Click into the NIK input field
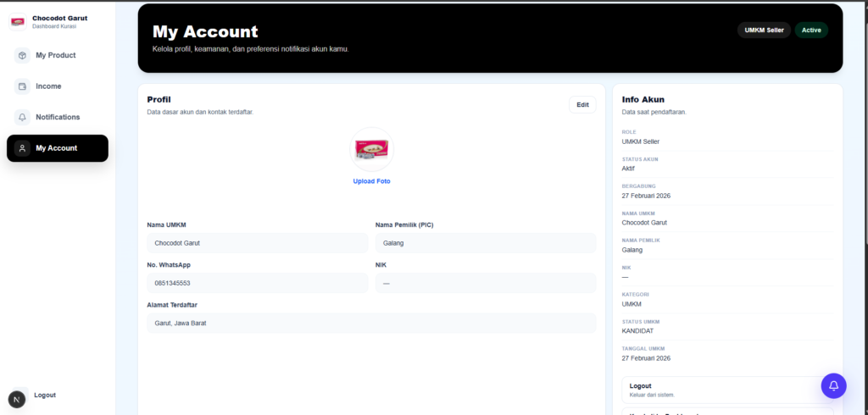The image size is (868, 415). [x=485, y=283]
